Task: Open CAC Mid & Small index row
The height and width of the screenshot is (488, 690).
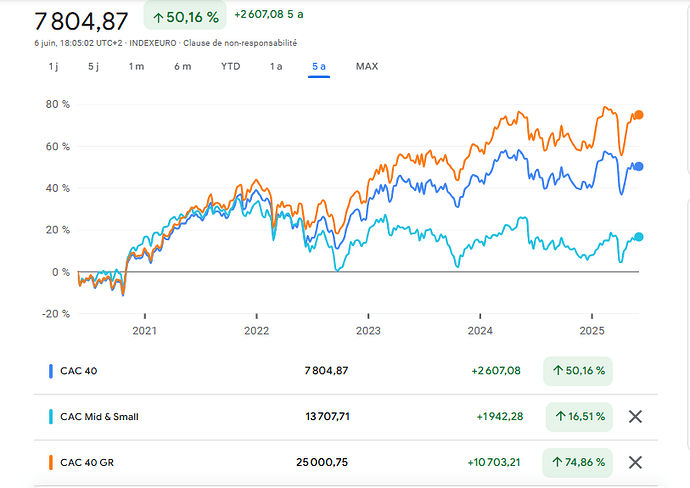Action: pyautogui.click(x=345, y=416)
